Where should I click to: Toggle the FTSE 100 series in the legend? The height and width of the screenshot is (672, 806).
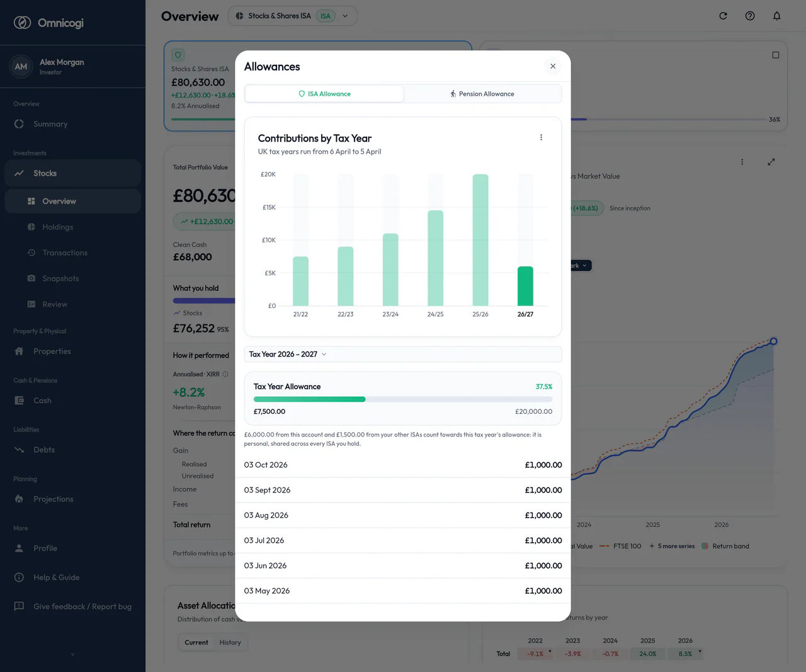click(x=621, y=546)
